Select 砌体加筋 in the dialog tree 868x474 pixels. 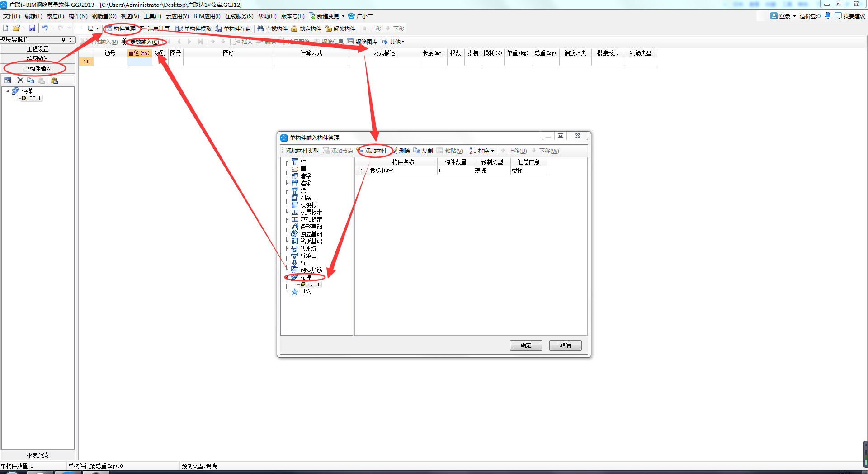(x=311, y=270)
